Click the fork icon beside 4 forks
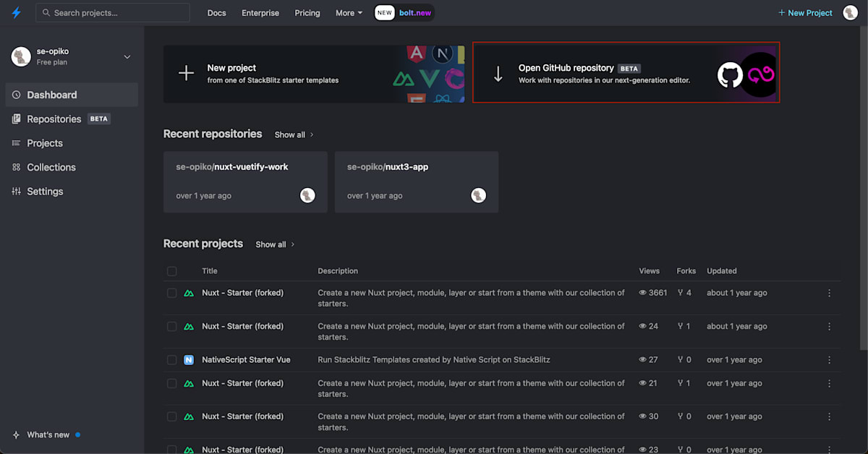Screen dimensions: 868x454 tap(680, 293)
